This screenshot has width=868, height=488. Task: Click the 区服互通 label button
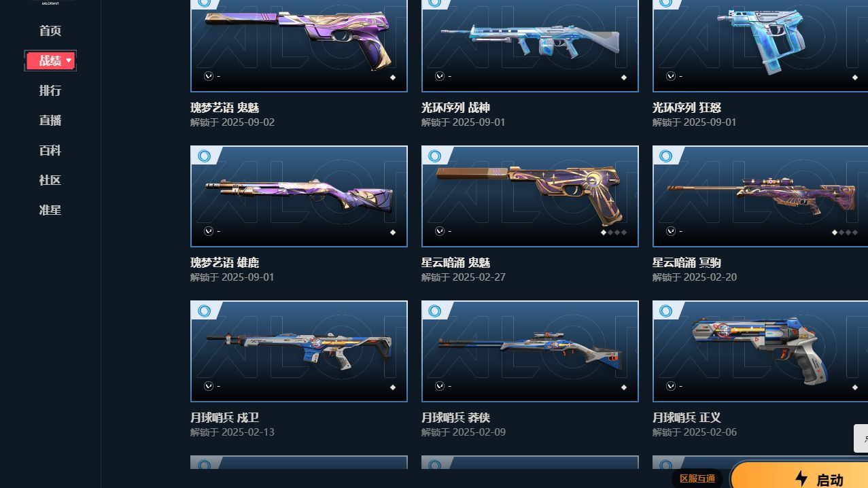(x=697, y=478)
